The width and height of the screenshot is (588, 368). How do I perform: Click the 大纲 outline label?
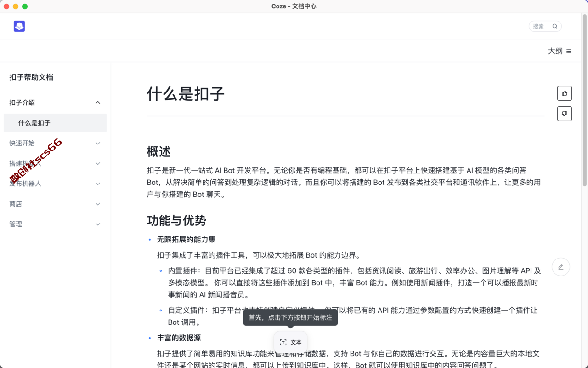(x=555, y=51)
